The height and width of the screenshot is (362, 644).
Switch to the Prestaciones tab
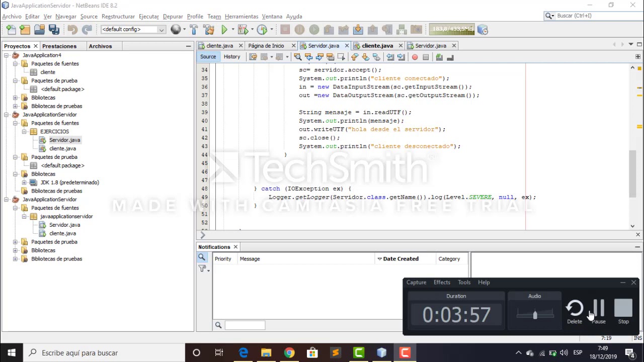59,46
